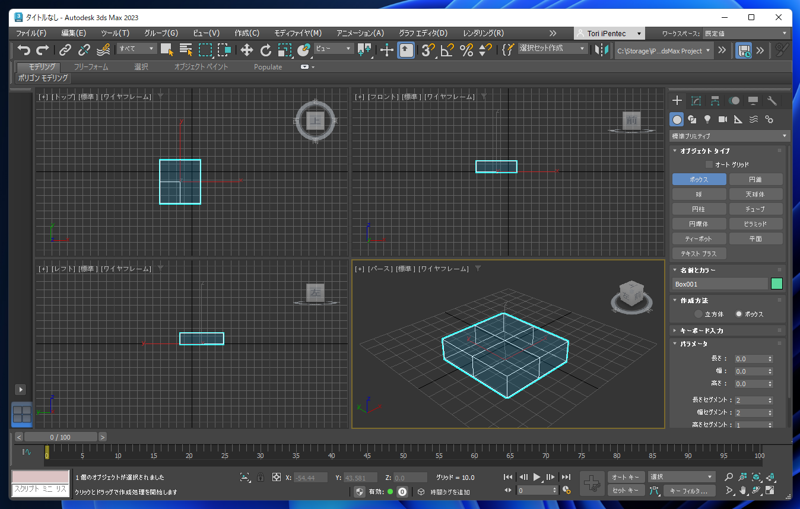Screen dimensions: 800x509
Task: Open Select by Name list icon
Action: pos(186,50)
